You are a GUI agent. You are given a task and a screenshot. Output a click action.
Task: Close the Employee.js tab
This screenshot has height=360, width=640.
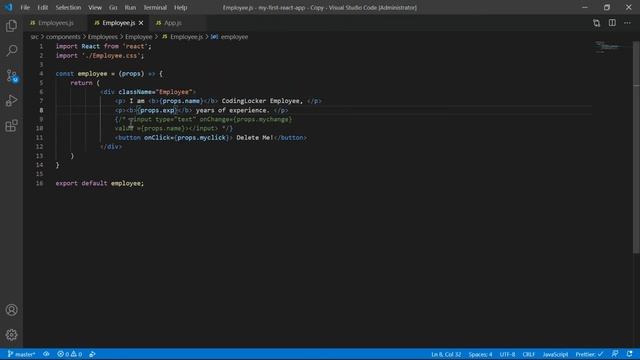(141, 23)
